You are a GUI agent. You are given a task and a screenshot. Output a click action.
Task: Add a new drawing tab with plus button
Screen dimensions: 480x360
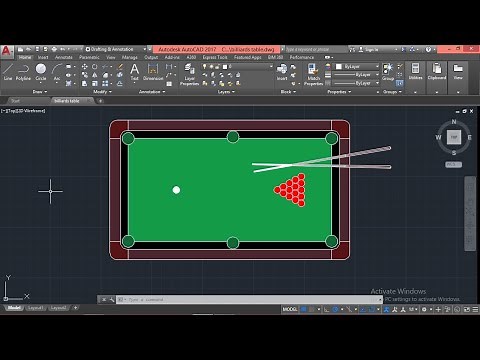(100, 101)
